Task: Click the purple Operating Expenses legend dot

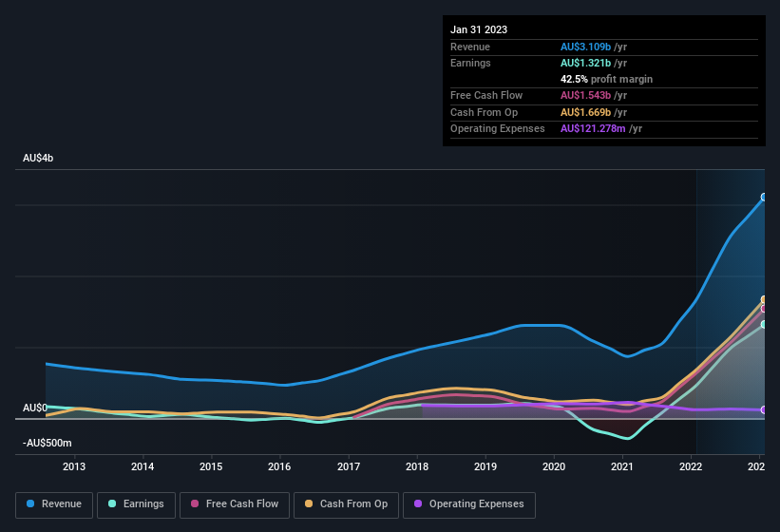Action: pos(417,504)
